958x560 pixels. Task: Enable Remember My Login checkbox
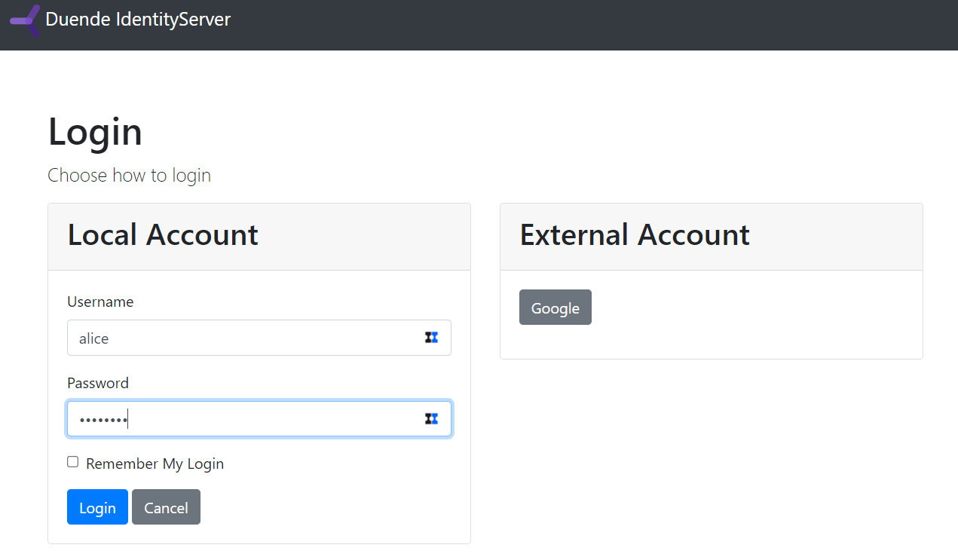coord(73,462)
